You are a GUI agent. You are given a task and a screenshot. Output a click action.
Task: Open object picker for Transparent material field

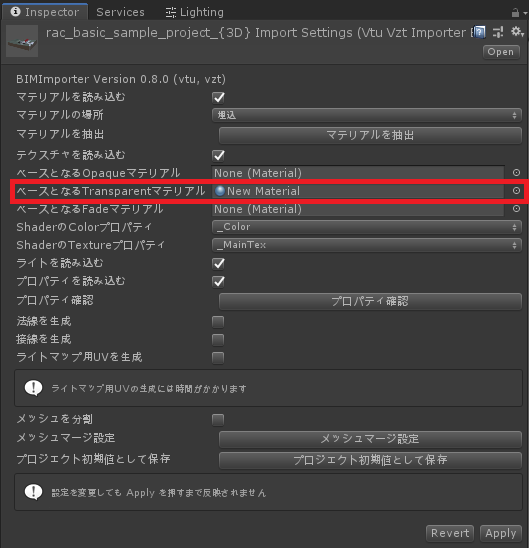click(x=516, y=191)
